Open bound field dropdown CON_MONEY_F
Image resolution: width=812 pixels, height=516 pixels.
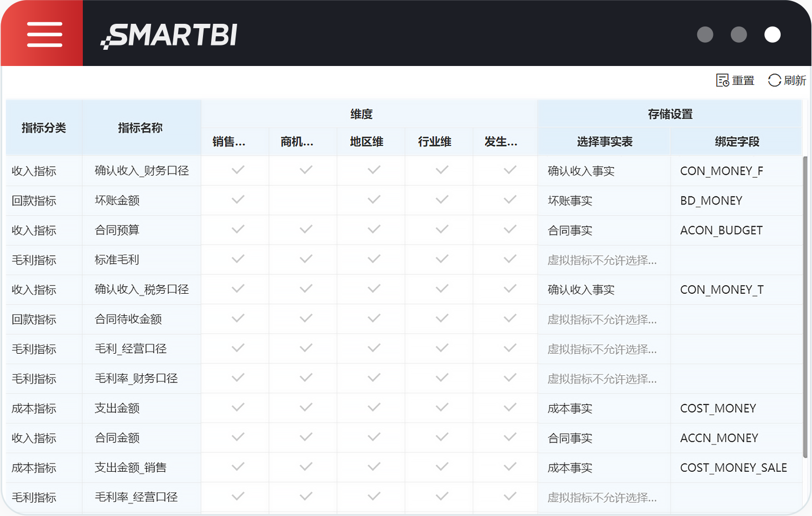click(736, 171)
